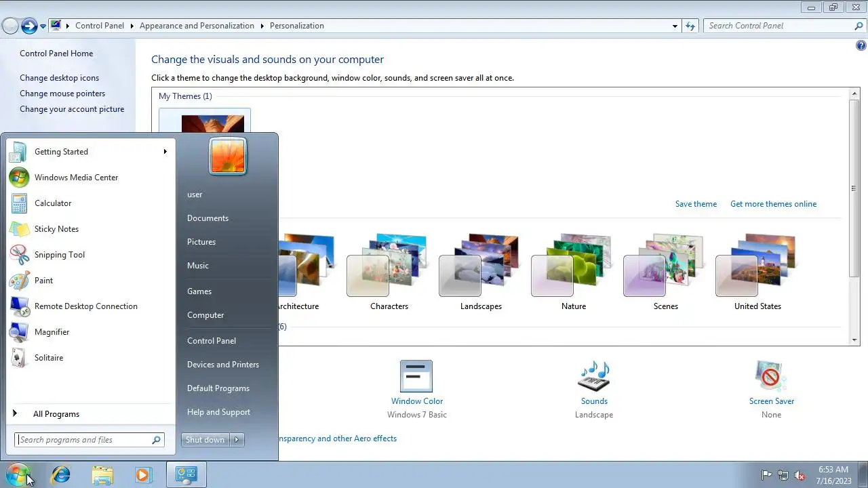Open recent pages dropdown arrow
The width and height of the screenshot is (868, 488).
point(43,26)
